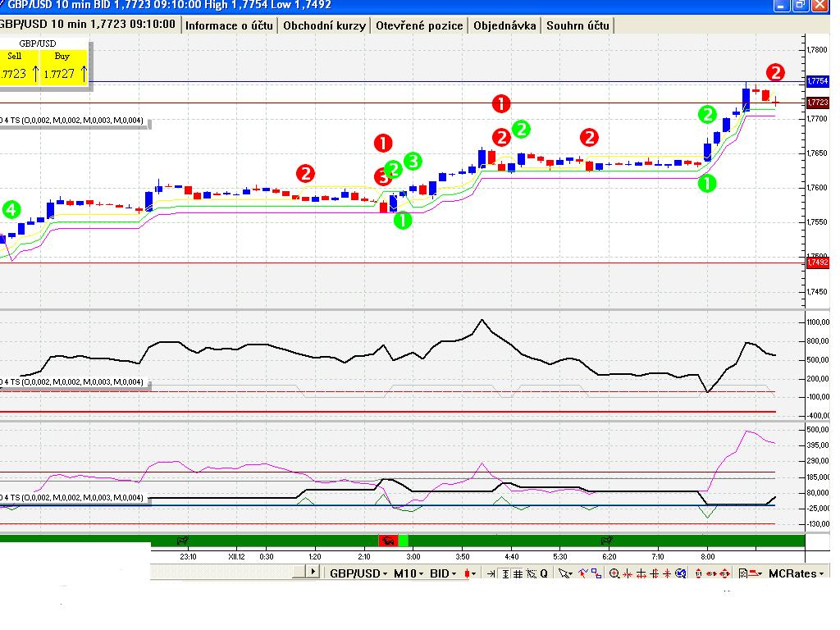Image resolution: width=840 pixels, height=630 pixels.
Task: Click the 500,00 value on bottom indicator axis
Action: 818,430
